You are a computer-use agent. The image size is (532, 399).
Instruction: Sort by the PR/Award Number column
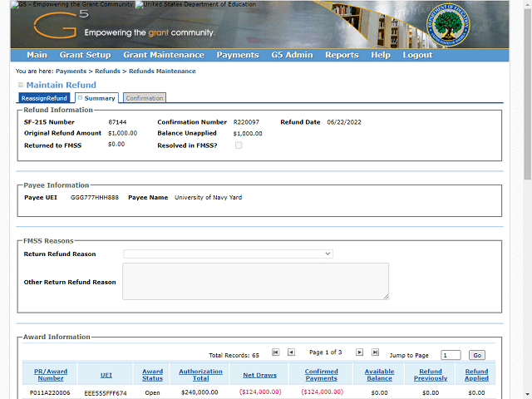tap(50, 375)
